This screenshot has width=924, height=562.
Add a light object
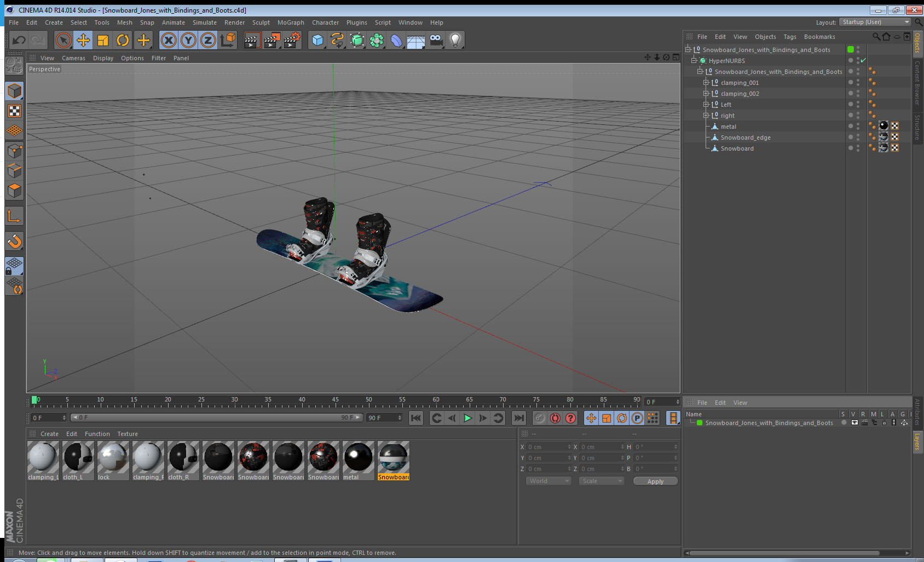coord(455,40)
